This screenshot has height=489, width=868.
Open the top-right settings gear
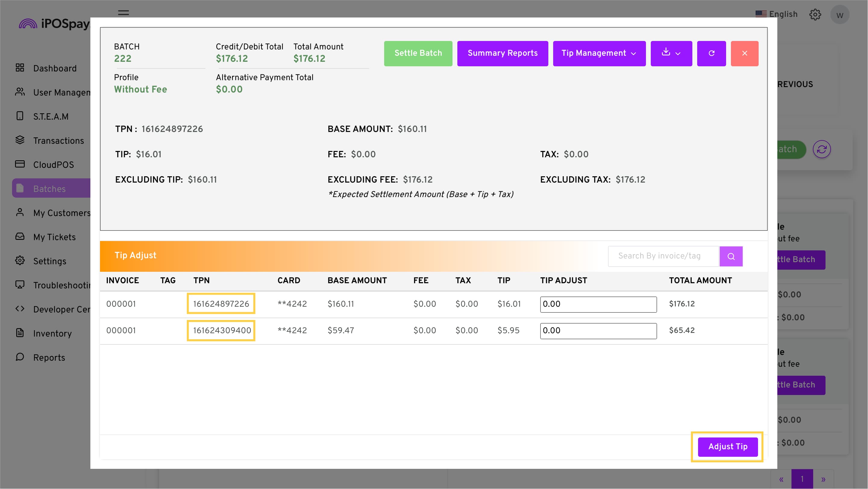[x=815, y=14]
